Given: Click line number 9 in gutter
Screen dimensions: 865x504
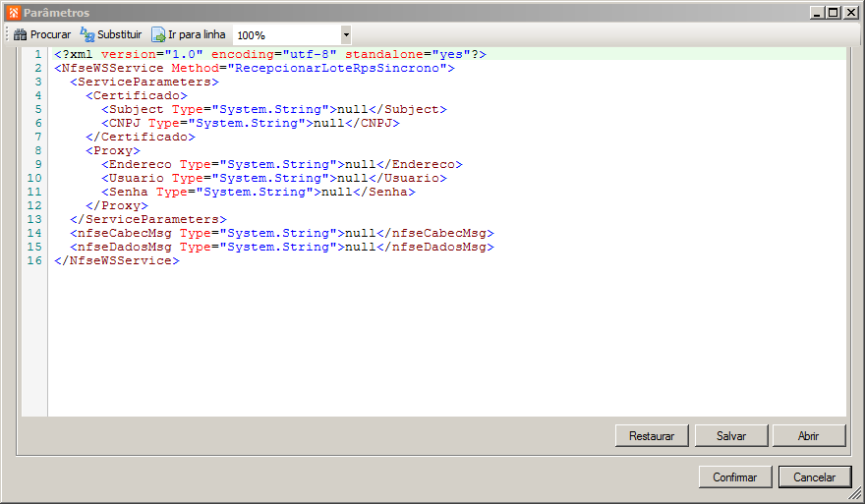Looking at the screenshot, I should tap(38, 164).
